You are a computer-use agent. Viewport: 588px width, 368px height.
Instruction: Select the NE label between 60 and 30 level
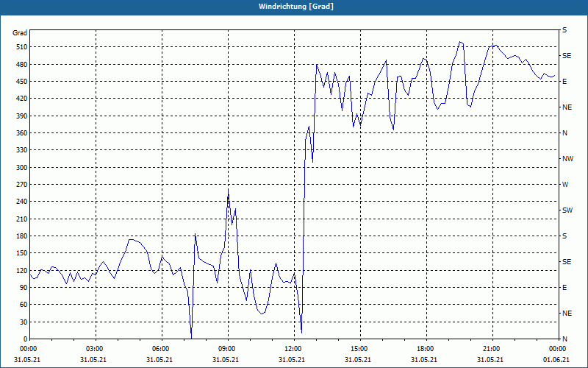tap(567, 314)
